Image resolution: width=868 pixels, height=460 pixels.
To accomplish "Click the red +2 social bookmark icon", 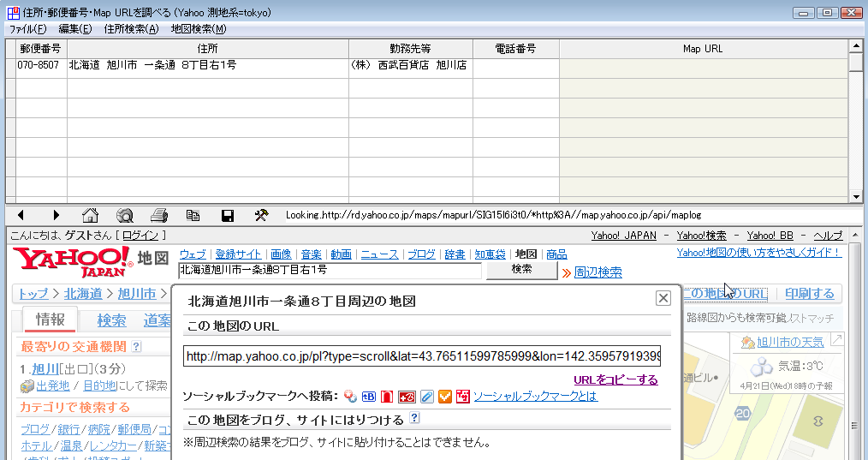I will click(x=407, y=397).
